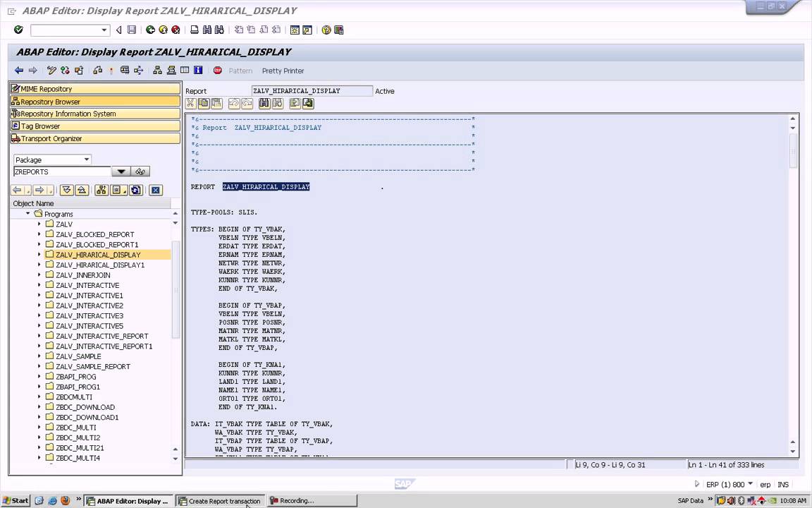Image resolution: width=812 pixels, height=508 pixels.
Task: Click the Check syntax icon
Action: 97,70
